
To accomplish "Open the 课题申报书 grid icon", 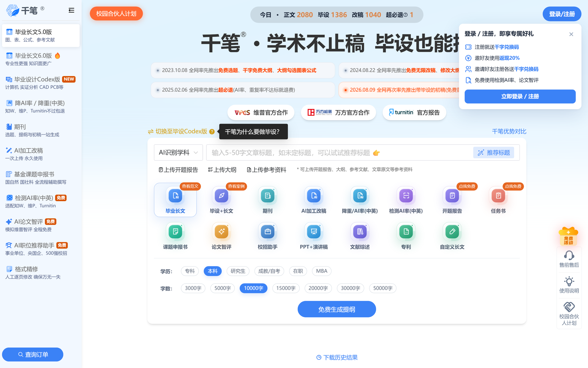I will tap(175, 236).
